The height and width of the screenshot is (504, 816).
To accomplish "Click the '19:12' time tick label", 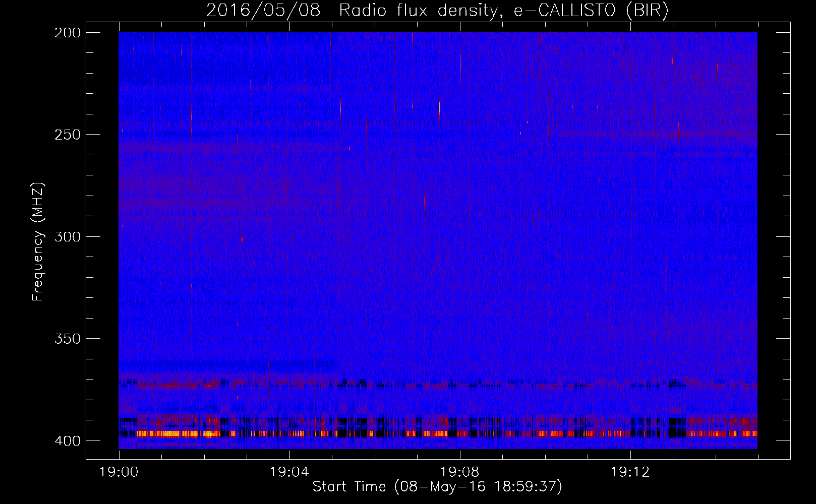I will point(630,472).
